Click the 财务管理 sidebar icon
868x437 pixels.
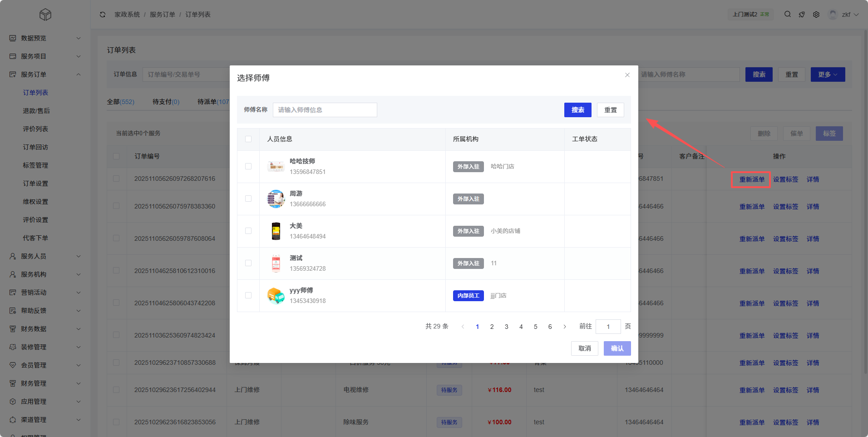point(13,383)
